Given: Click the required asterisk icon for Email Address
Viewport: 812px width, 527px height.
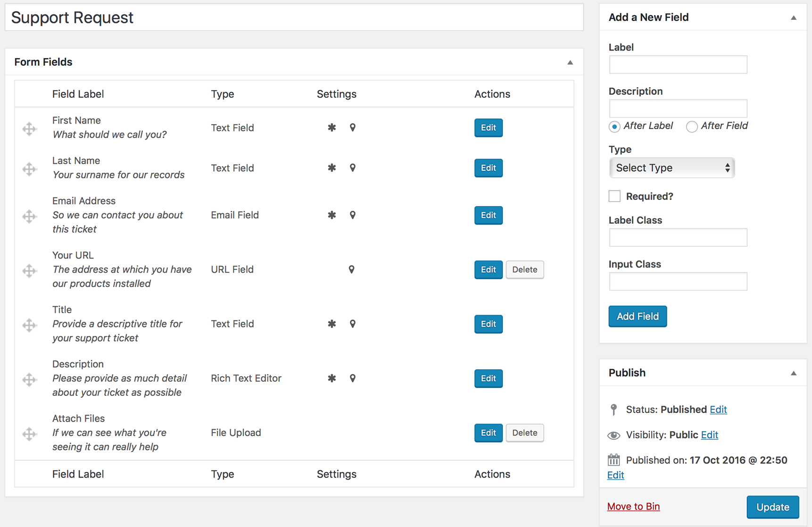Looking at the screenshot, I should coord(332,215).
